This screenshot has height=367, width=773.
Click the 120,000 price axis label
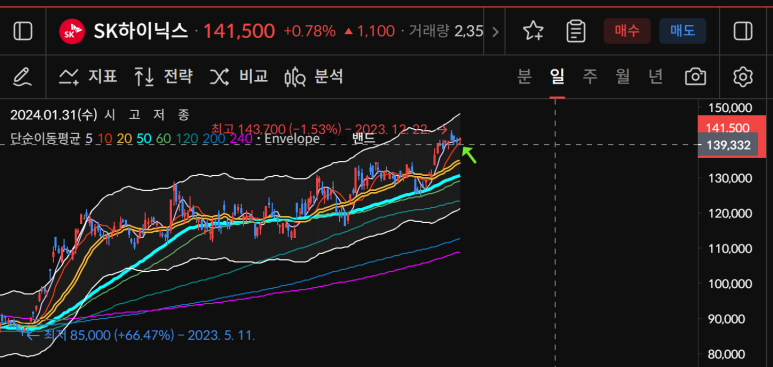(x=730, y=214)
